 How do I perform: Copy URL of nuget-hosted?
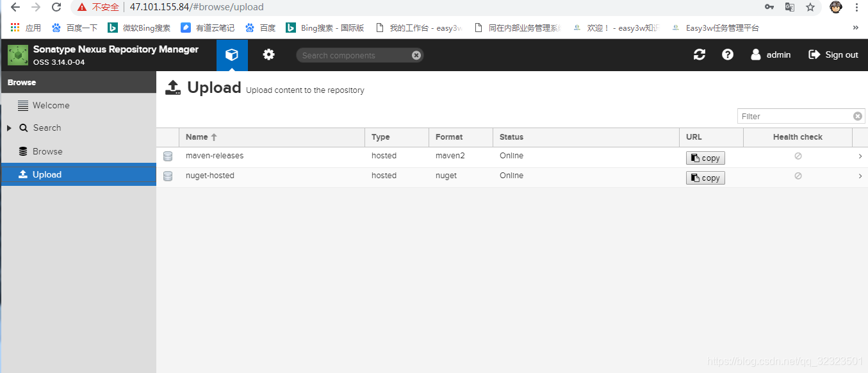coord(705,178)
